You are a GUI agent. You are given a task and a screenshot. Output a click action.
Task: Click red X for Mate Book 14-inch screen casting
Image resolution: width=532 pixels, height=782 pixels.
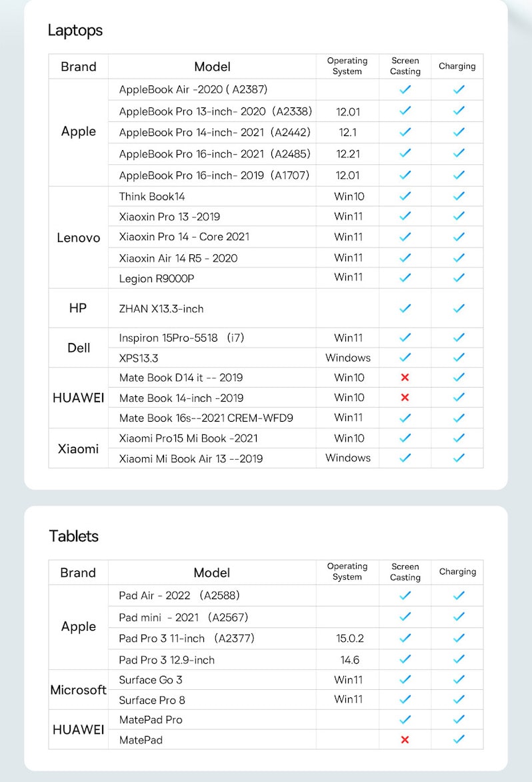tap(405, 398)
